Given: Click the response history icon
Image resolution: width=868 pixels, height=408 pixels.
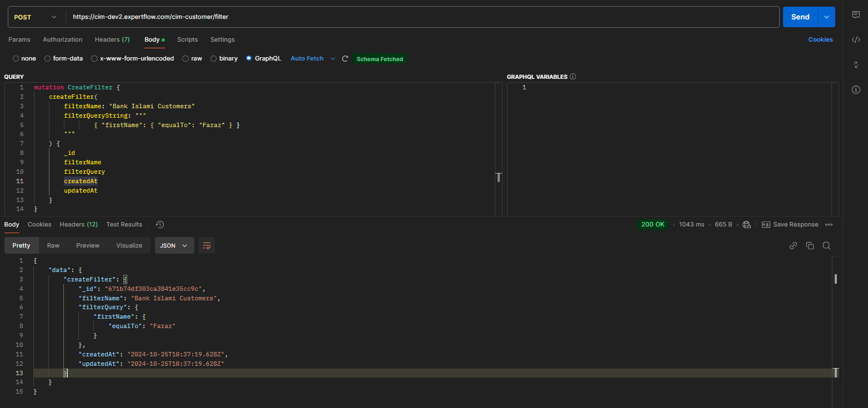Looking at the screenshot, I should [160, 225].
